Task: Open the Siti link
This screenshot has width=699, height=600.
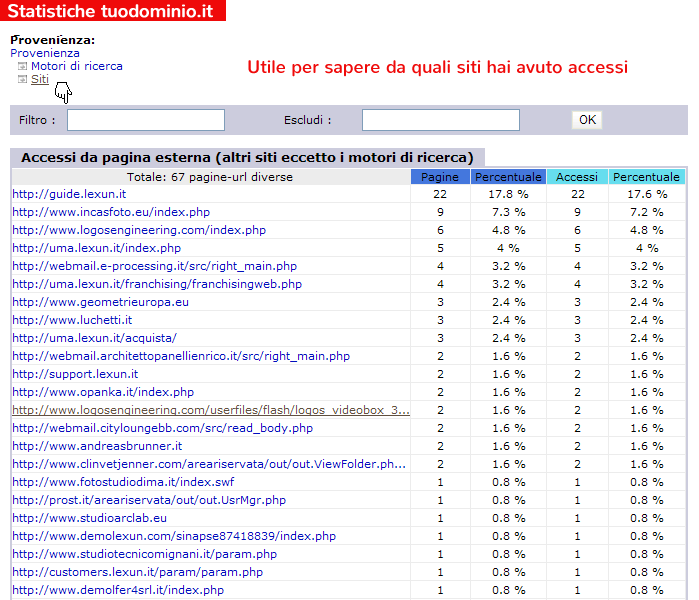Action: pyautogui.click(x=40, y=79)
